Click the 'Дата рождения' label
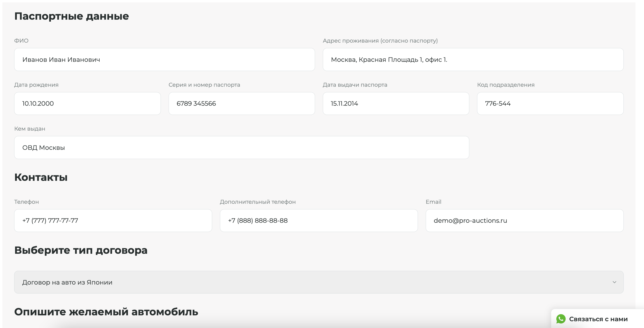 click(36, 85)
